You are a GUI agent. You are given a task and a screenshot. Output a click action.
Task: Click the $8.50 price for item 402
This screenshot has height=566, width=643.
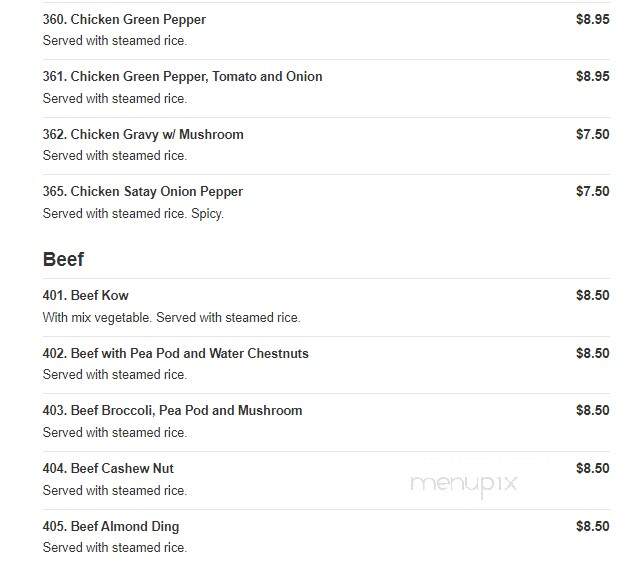pyautogui.click(x=593, y=353)
